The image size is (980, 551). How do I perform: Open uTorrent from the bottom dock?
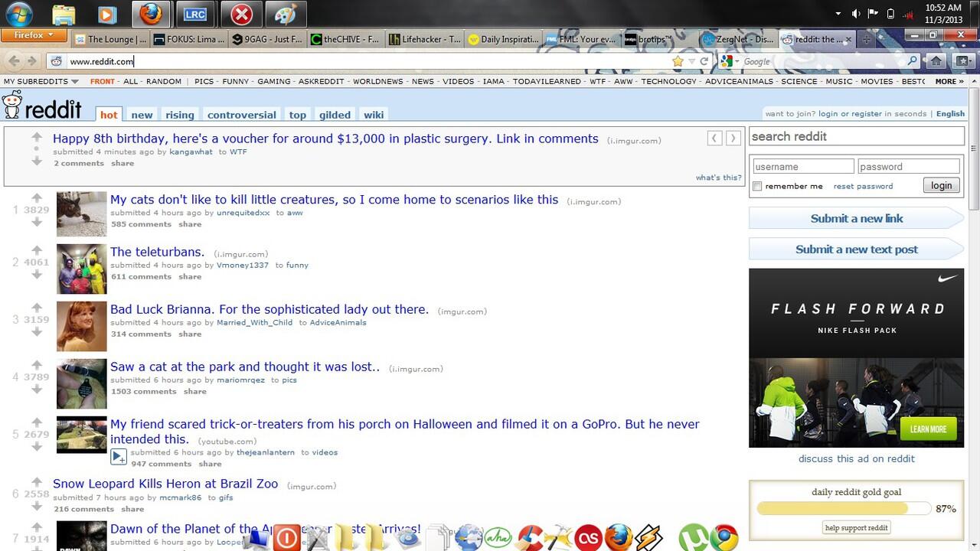[x=693, y=537]
